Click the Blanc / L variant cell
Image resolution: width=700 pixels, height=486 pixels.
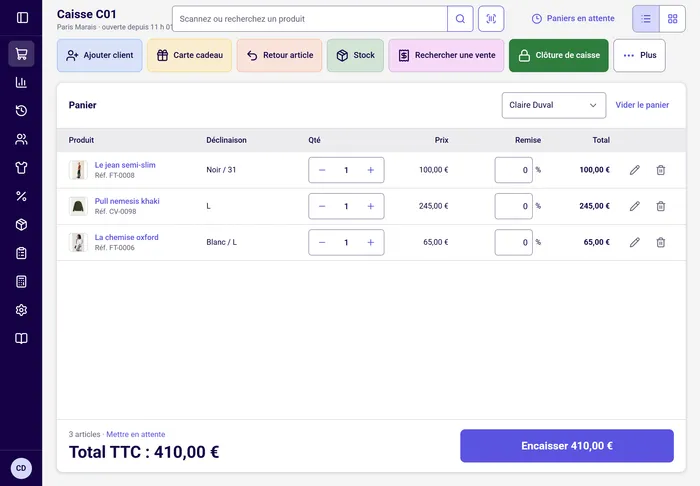click(x=221, y=242)
